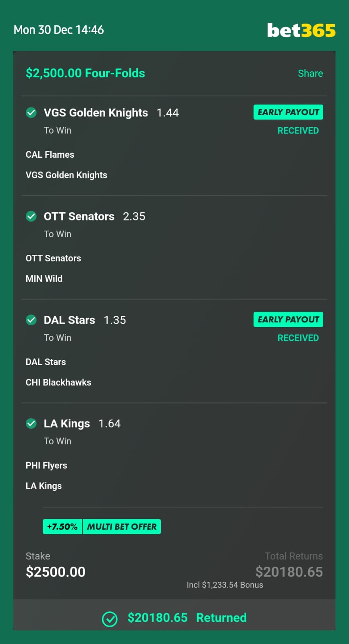Tap Received status under DAL Stars payout
349x644 pixels.
coord(298,338)
